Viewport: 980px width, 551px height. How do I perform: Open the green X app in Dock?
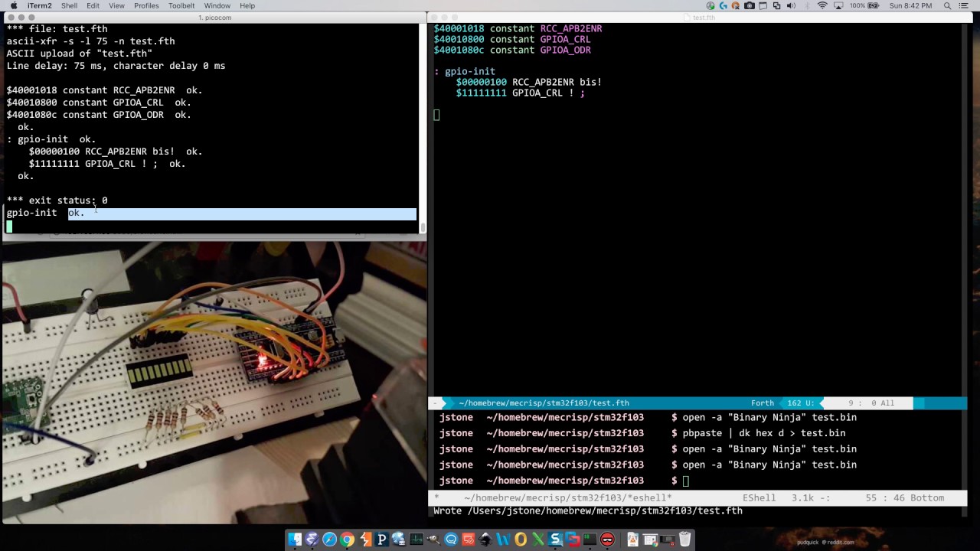tap(538, 540)
